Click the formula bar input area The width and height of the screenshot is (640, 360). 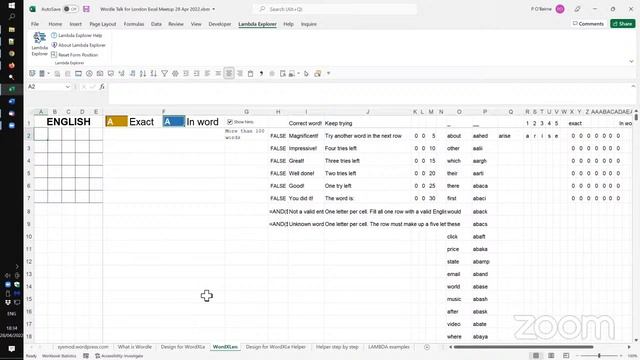click(369, 93)
